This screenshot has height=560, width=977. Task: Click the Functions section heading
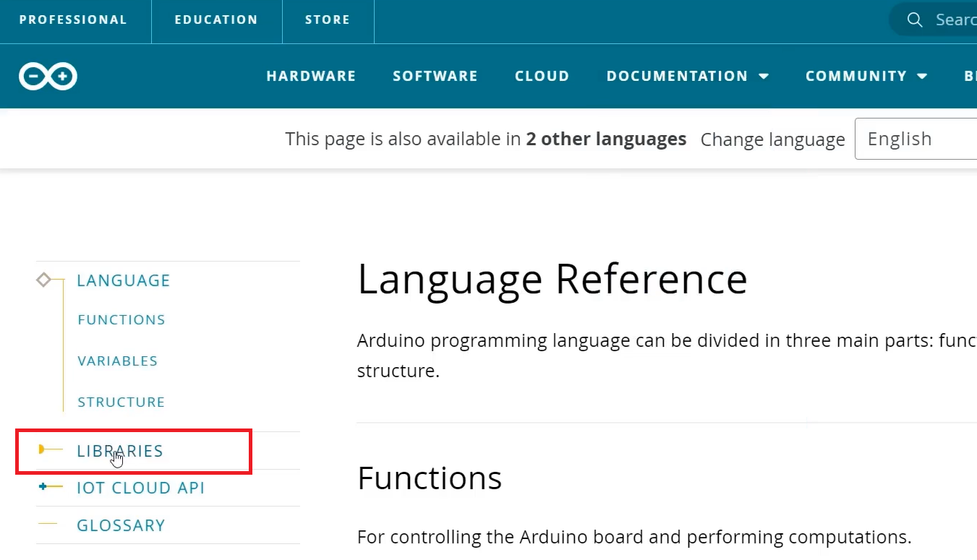pos(430,478)
